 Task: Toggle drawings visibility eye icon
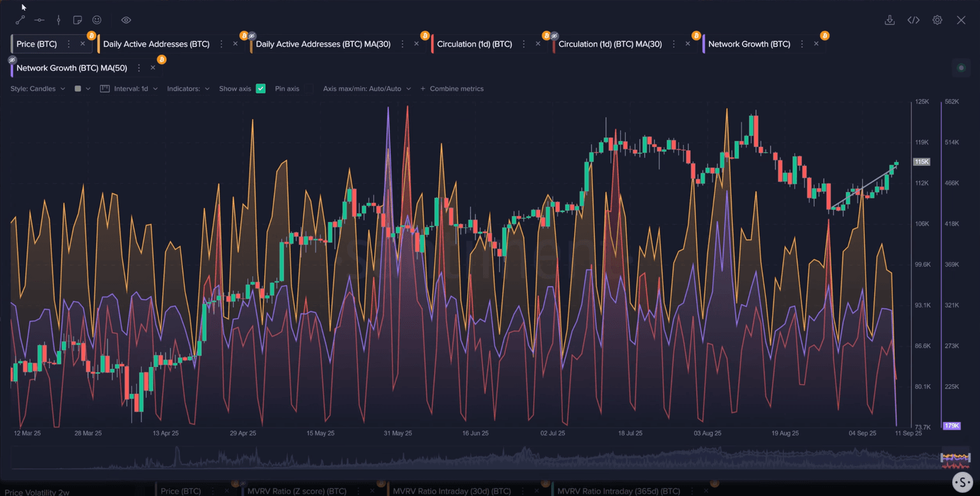click(x=126, y=20)
